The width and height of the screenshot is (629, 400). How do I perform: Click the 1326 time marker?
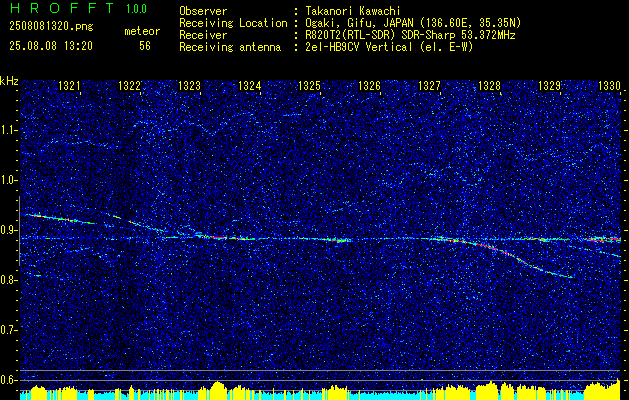(x=369, y=85)
